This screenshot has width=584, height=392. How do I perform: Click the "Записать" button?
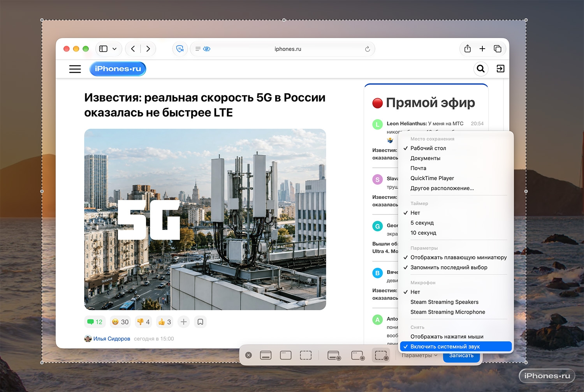461,356
